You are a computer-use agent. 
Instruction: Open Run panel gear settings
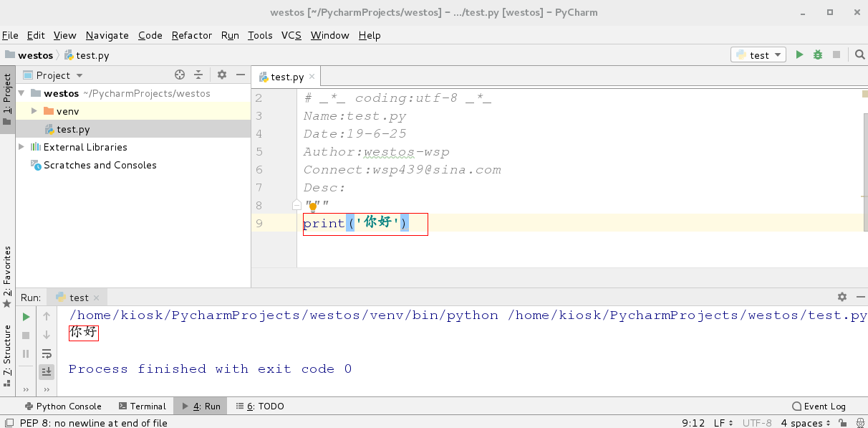(842, 297)
